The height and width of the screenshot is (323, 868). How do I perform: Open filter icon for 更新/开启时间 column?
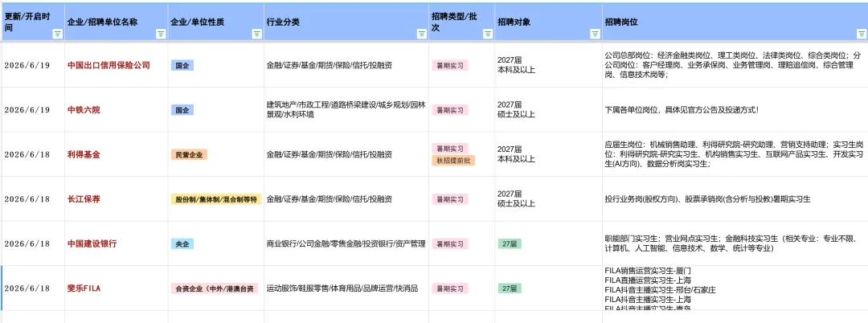57,34
